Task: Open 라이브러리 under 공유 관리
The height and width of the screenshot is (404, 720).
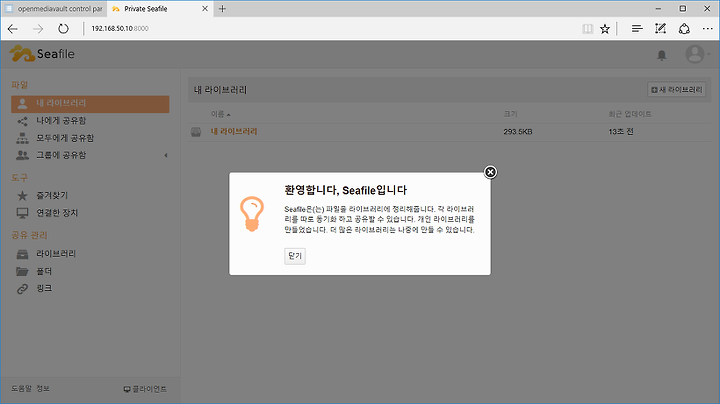Action: point(56,254)
